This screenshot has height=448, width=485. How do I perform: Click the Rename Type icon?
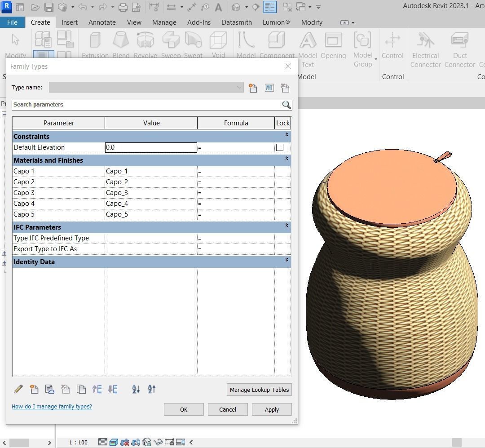(x=269, y=88)
